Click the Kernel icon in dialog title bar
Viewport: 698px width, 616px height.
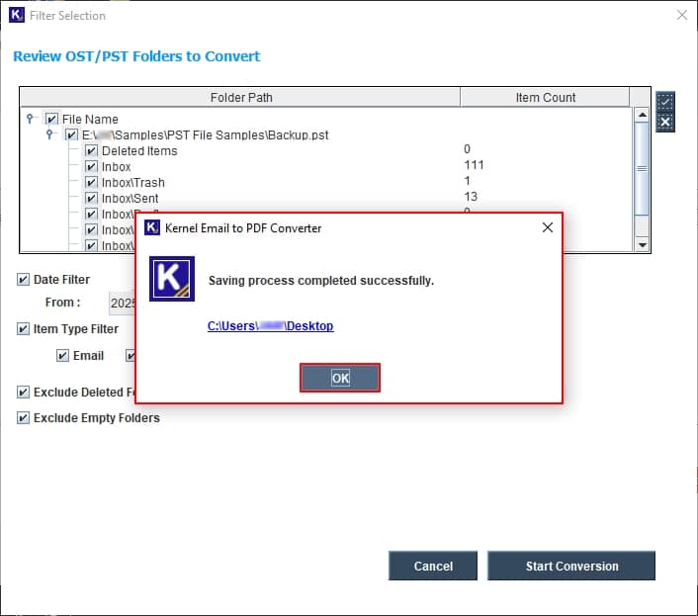152,227
